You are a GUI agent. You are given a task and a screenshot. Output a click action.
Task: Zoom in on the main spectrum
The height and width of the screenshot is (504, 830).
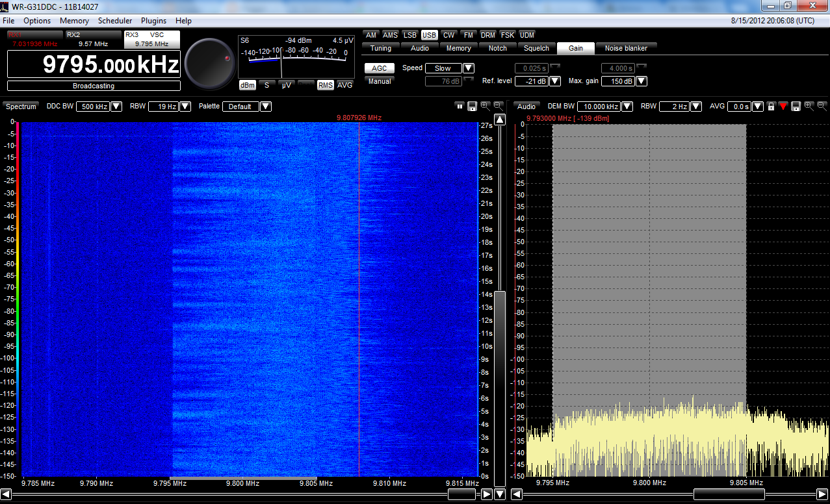484,107
